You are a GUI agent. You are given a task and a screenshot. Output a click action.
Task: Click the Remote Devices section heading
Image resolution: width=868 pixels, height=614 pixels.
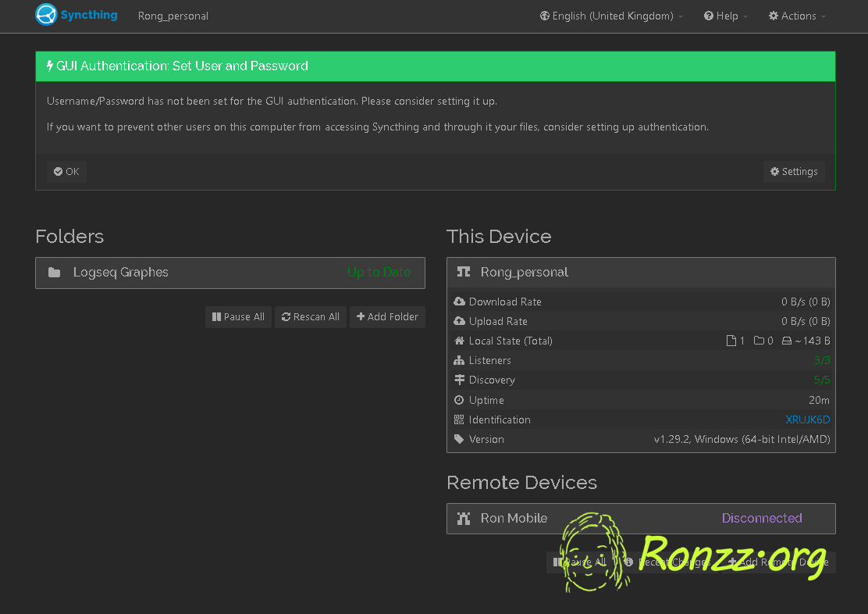point(522,483)
